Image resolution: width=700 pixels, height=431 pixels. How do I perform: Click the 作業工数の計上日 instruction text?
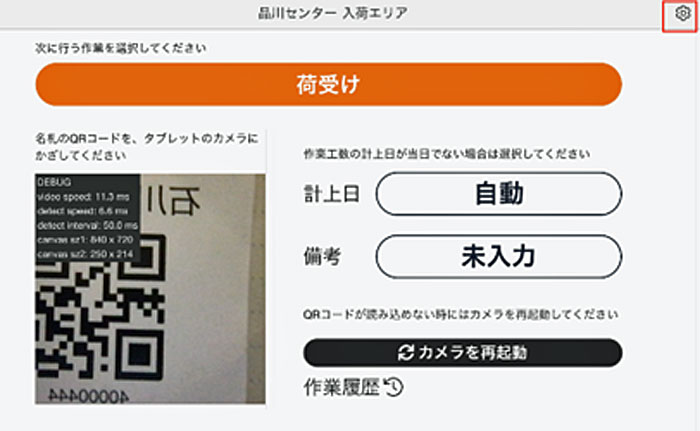click(x=447, y=154)
